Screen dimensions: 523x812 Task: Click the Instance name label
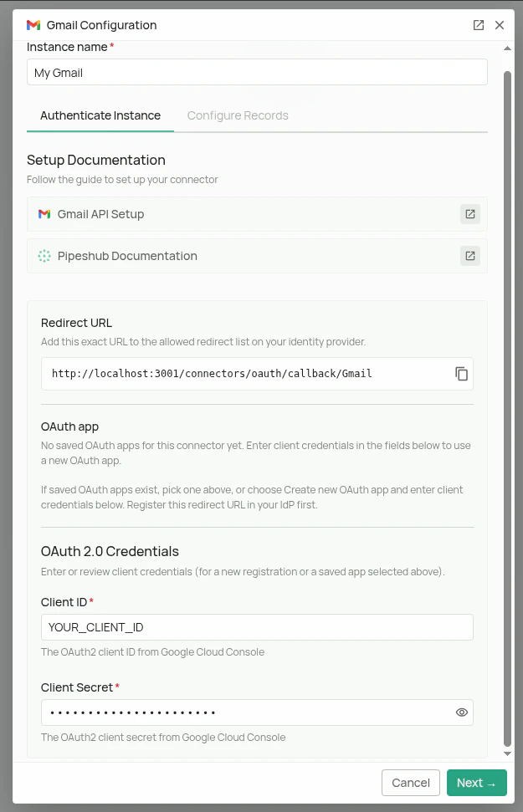(x=67, y=47)
